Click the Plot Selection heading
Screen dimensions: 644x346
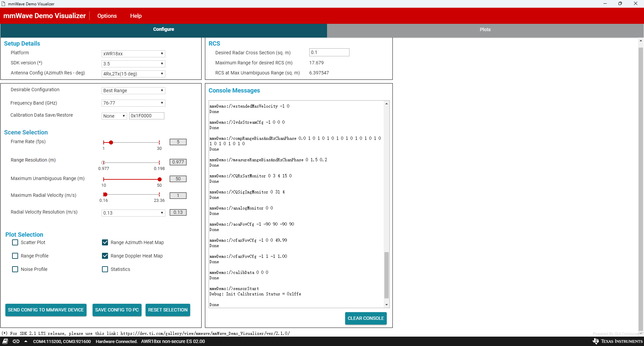point(24,235)
